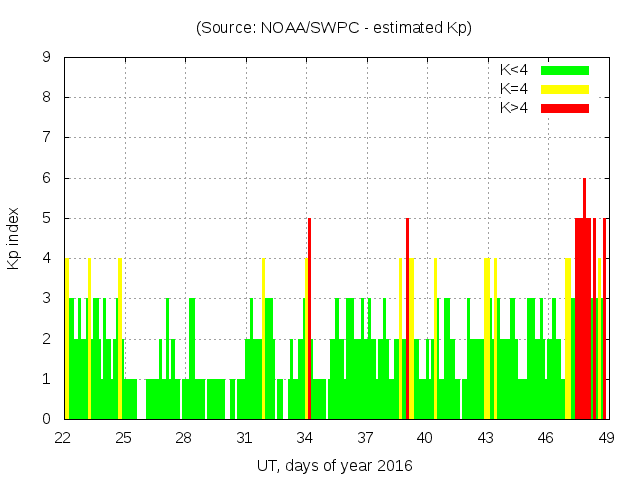This screenshot has height=480, width=640.
Task: Click the x-axis tick label 31
Action: (245, 438)
